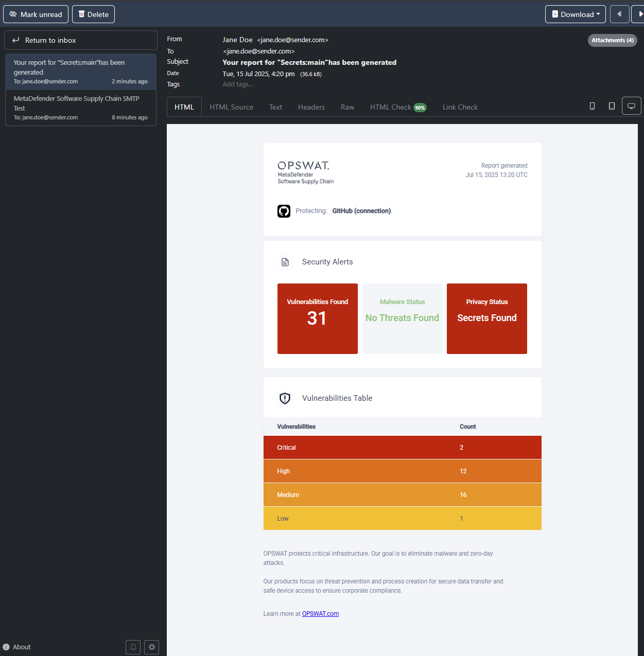The image size is (644, 656).
Task: Click the Security Alerts document icon
Action: point(285,262)
